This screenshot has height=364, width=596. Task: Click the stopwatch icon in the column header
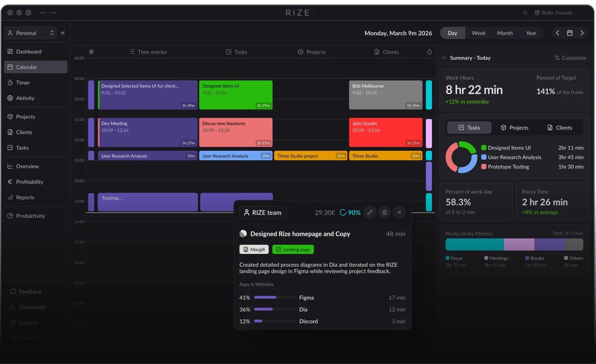click(x=429, y=52)
